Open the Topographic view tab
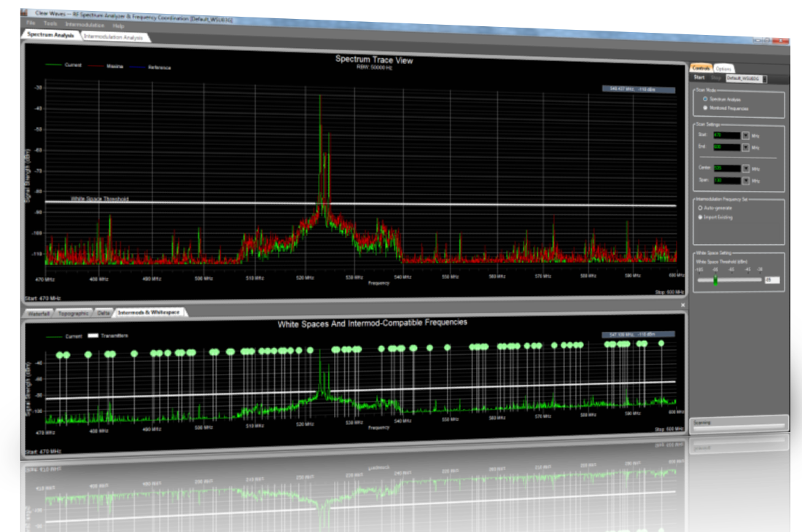Image resolution: width=802 pixels, height=532 pixels. (x=73, y=313)
